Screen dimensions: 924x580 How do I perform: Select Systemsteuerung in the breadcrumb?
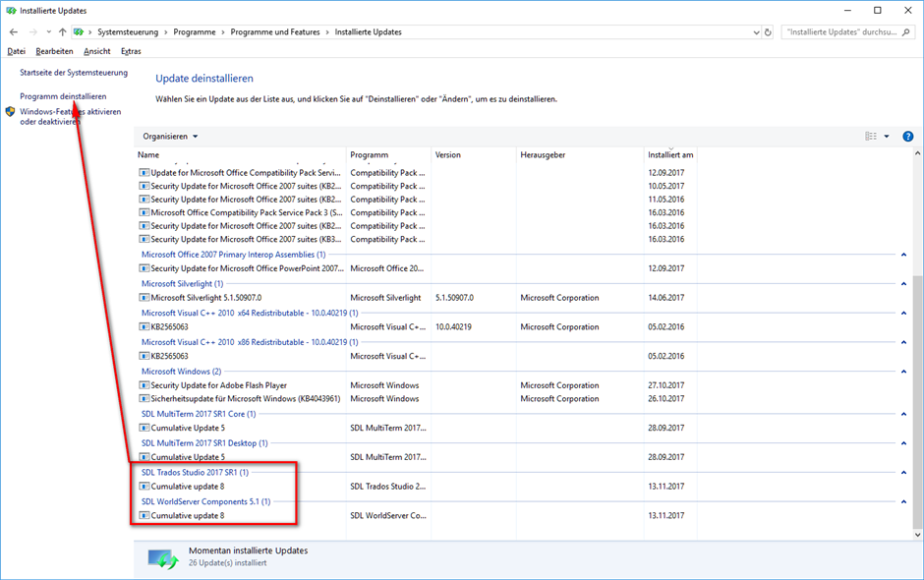[128, 32]
